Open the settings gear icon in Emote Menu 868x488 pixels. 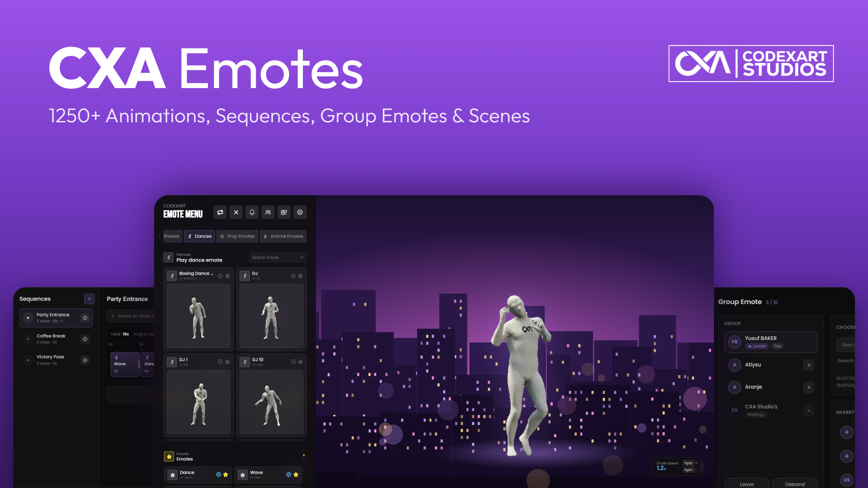pyautogui.click(x=300, y=213)
